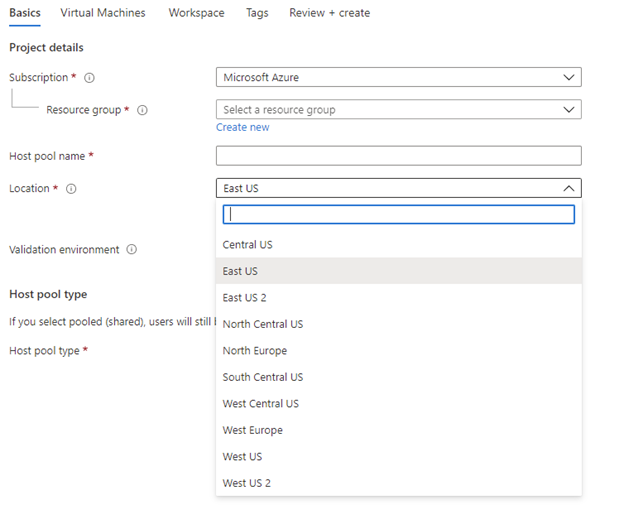
Task: Switch to the Virtual Machines tab
Action: point(103,13)
